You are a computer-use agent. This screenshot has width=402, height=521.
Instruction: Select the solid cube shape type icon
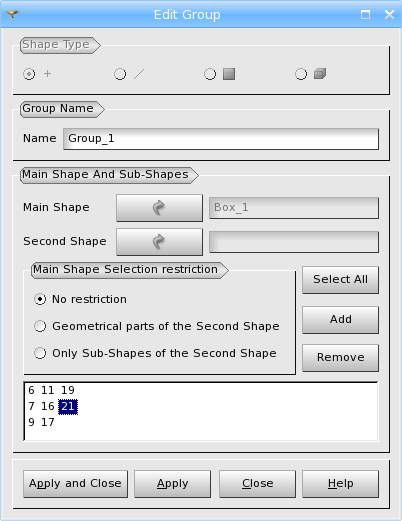(x=320, y=74)
